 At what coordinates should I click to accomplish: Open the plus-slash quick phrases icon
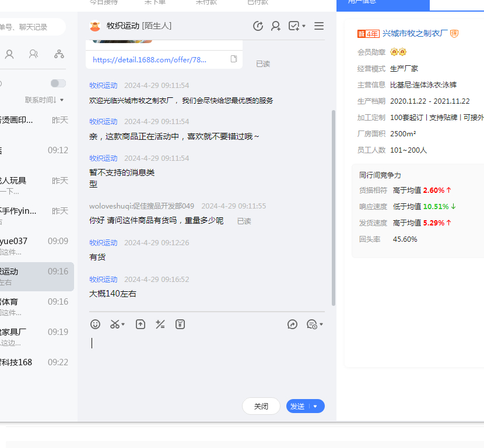[x=160, y=324]
